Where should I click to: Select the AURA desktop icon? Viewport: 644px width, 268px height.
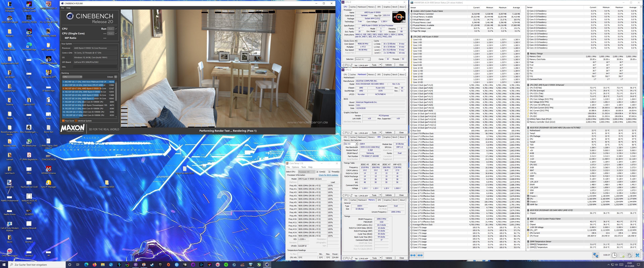(x=29, y=33)
